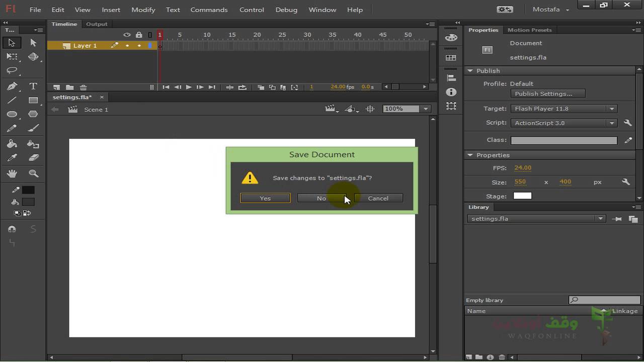Viewport: 644px width, 362px height.
Task: Select the Eyedropper tool
Action: pyautogui.click(x=12, y=158)
